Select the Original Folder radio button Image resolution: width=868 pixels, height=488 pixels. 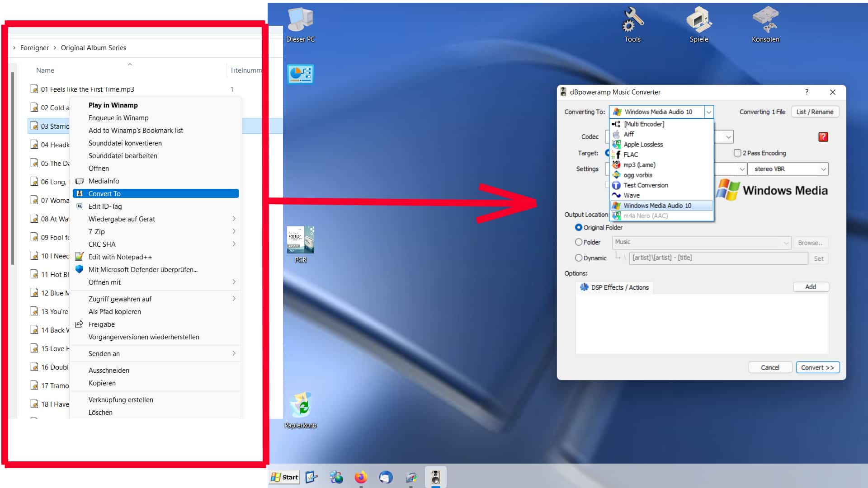(578, 227)
